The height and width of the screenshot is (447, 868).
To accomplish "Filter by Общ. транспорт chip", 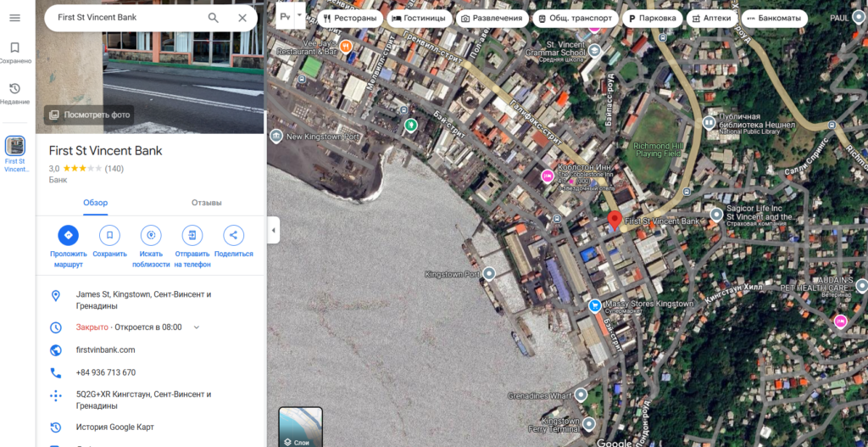I will click(x=576, y=19).
